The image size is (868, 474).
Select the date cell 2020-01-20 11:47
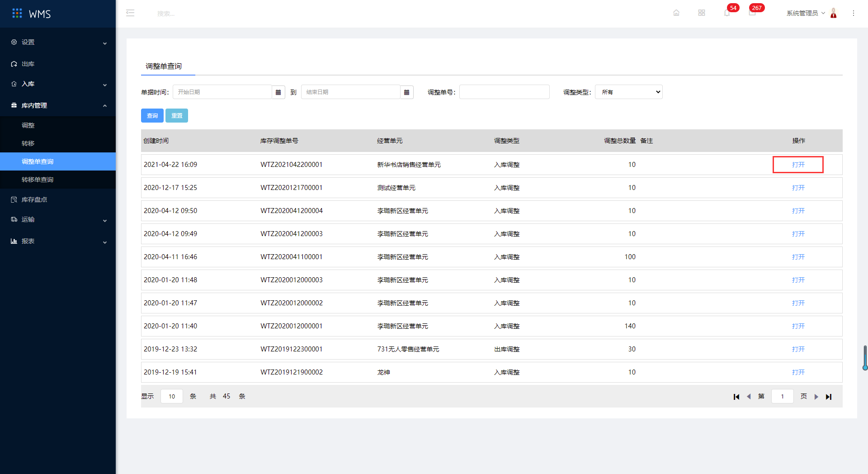(170, 303)
